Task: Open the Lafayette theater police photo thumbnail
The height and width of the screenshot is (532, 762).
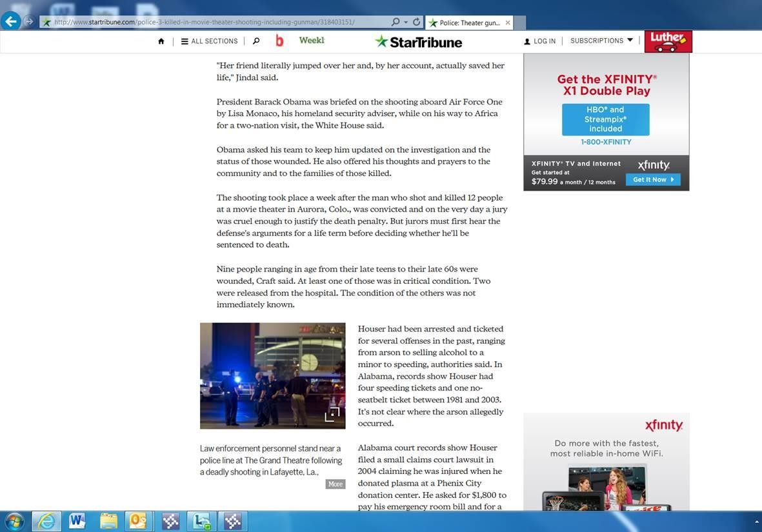Action: point(272,375)
